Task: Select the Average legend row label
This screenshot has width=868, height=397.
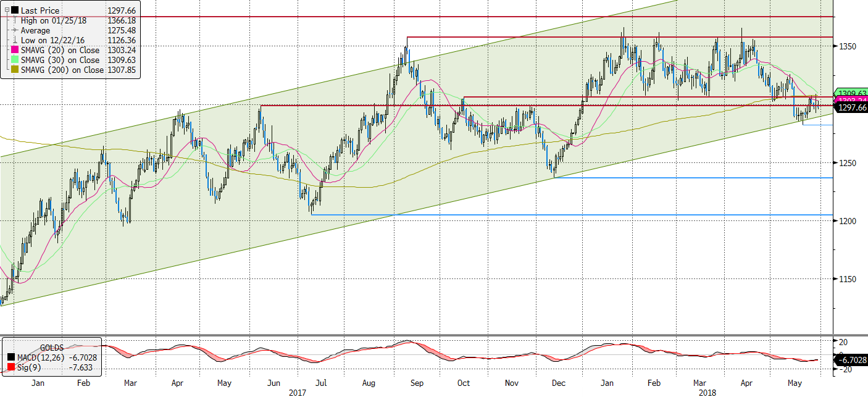Action: 36,30
